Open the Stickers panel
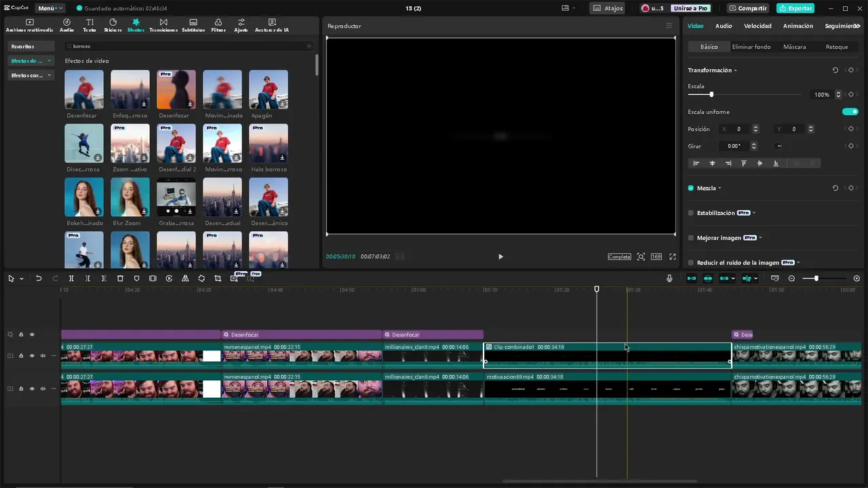 tap(113, 26)
